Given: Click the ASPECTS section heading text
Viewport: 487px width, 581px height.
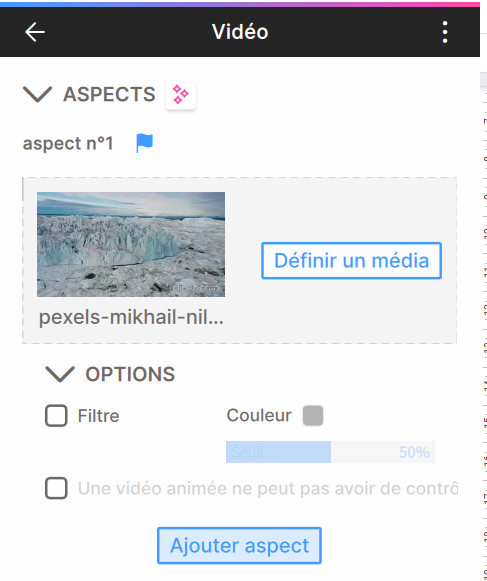Looking at the screenshot, I should tap(109, 94).
